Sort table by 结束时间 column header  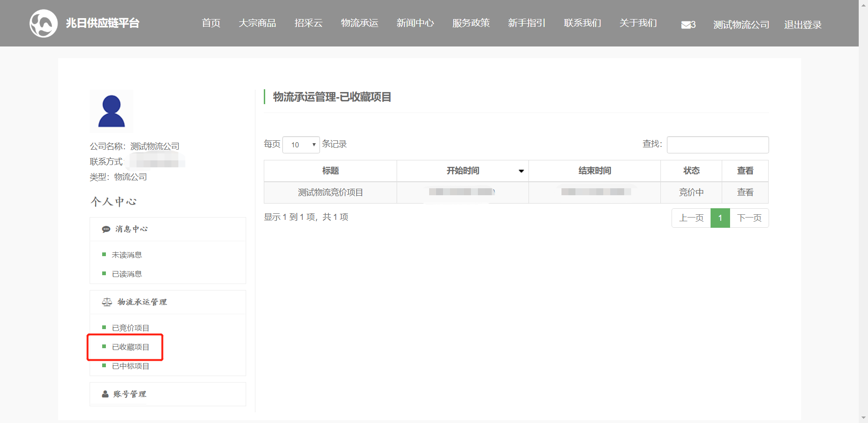594,171
